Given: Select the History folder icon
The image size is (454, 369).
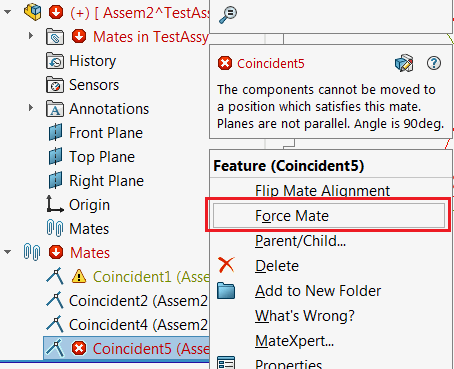Looking at the screenshot, I should (55, 61).
